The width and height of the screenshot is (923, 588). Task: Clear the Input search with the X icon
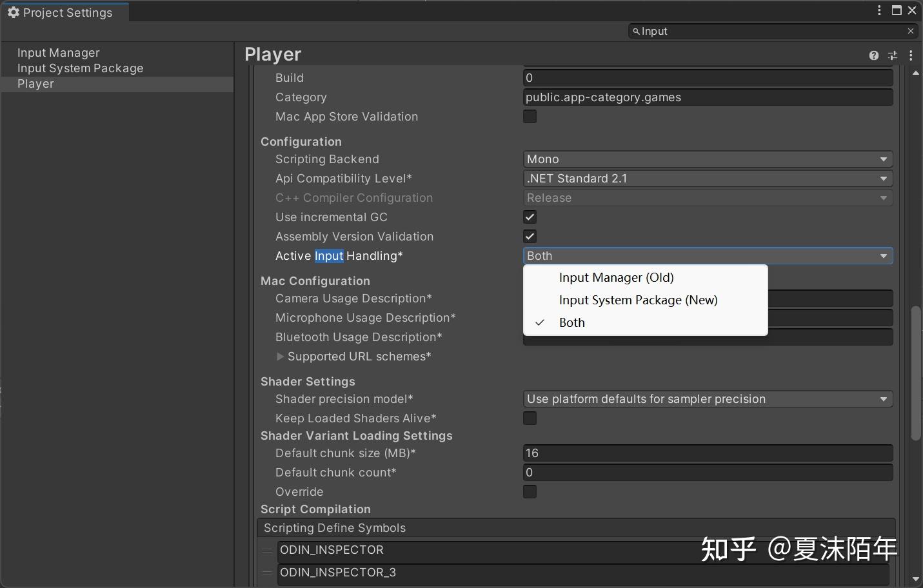(x=910, y=31)
